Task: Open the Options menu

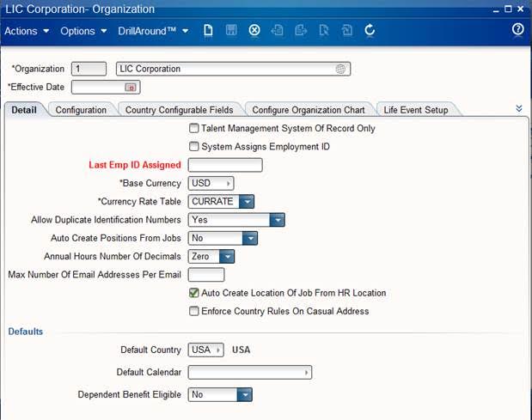Action: (83, 31)
